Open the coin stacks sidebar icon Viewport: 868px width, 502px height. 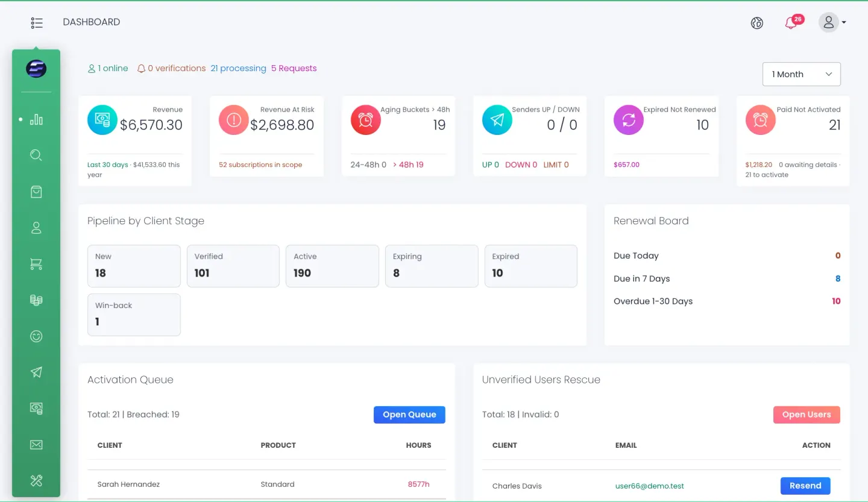(36, 300)
